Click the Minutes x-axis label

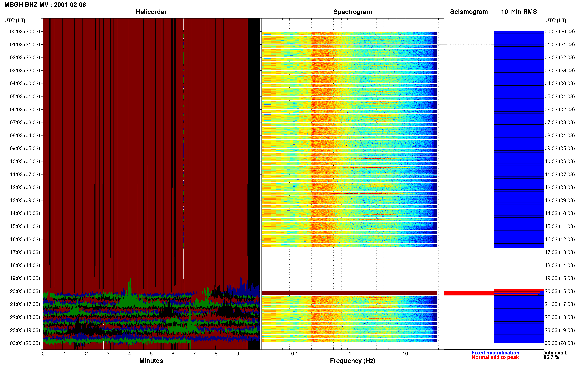(x=151, y=361)
